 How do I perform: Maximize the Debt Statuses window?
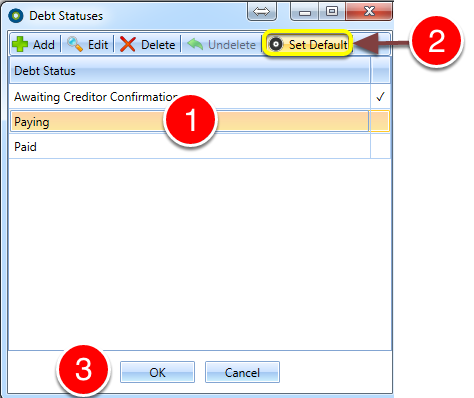click(x=332, y=12)
